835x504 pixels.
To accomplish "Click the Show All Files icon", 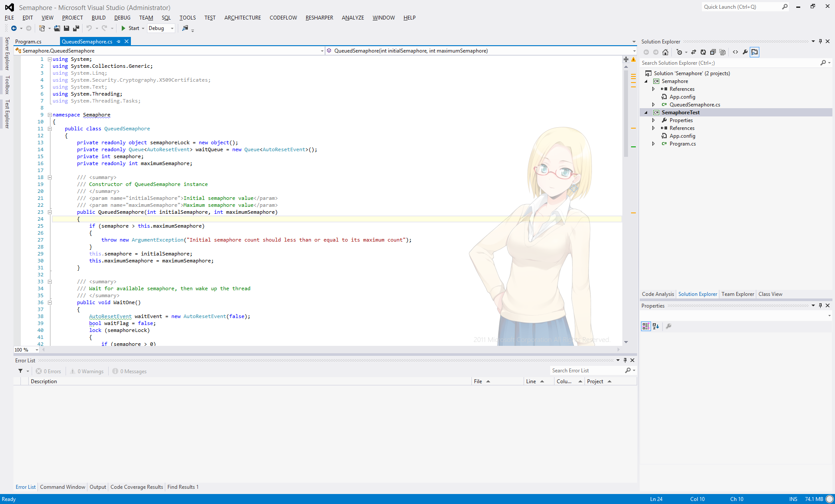I will (722, 52).
